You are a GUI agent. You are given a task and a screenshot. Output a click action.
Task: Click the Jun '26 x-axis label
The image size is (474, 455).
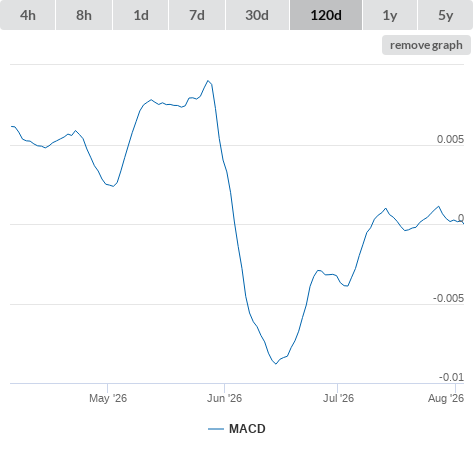(x=224, y=398)
